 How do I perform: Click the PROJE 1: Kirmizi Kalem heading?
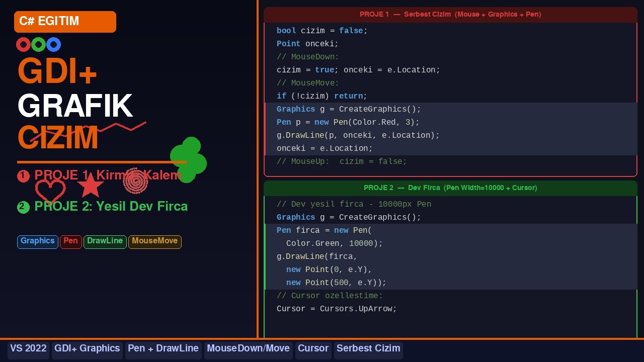tap(108, 175)
